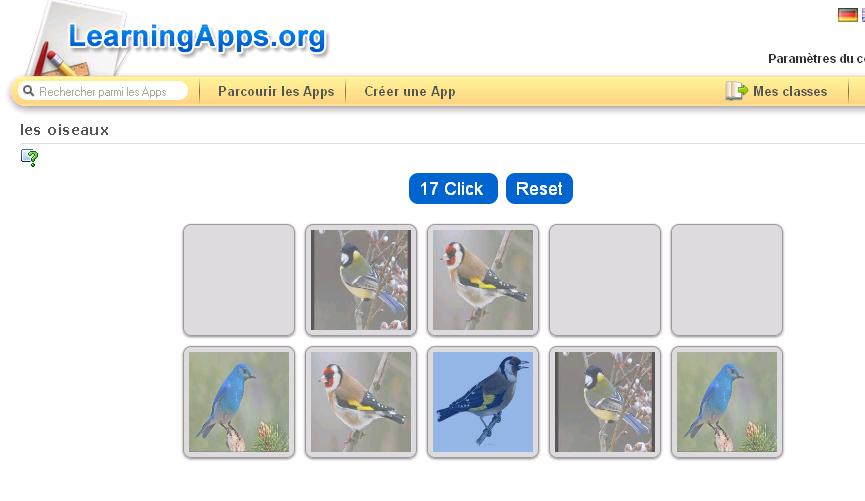Viewport: 865px width, 501px height.
Task: Select the great tit card in top row
Action: (x=361, y=280)
